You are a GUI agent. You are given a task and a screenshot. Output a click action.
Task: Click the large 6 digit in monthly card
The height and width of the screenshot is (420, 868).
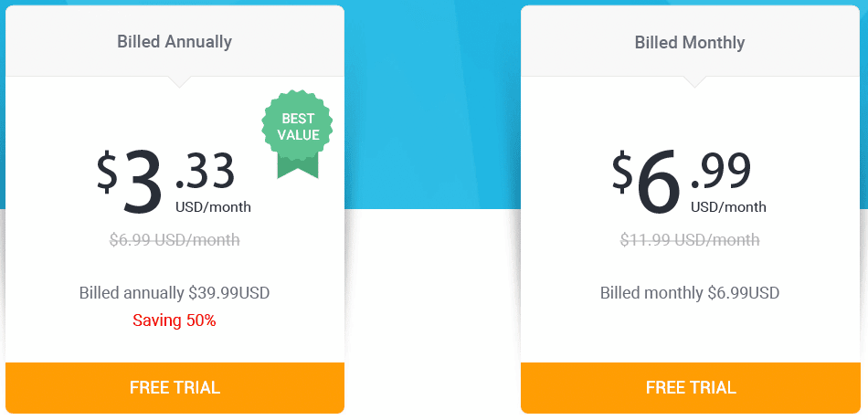pyautogui.click(x=659, y=182)
